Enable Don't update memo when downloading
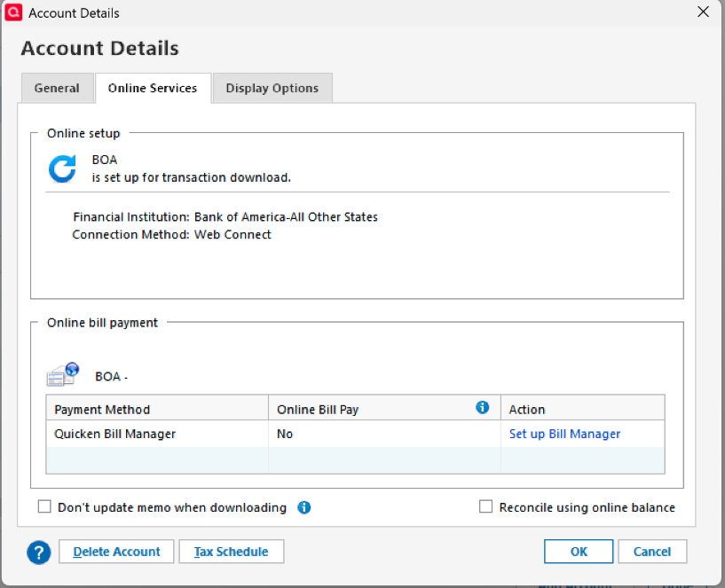725x588 pixels. pos(44,507)
